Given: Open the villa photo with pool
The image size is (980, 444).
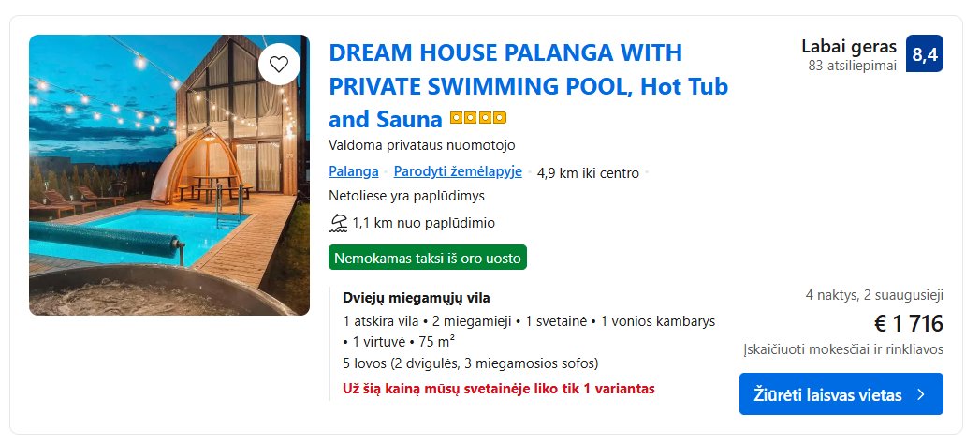Looking at the screenshot, I should click(169, 175).
